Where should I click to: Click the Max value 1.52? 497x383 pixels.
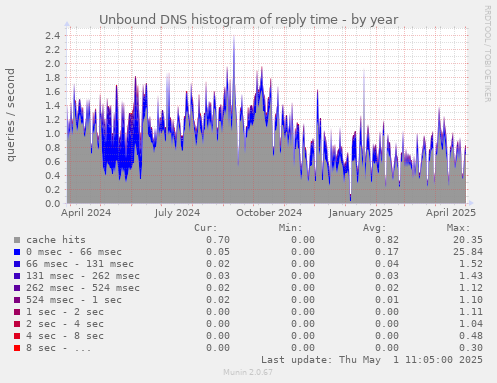(471, 264)
